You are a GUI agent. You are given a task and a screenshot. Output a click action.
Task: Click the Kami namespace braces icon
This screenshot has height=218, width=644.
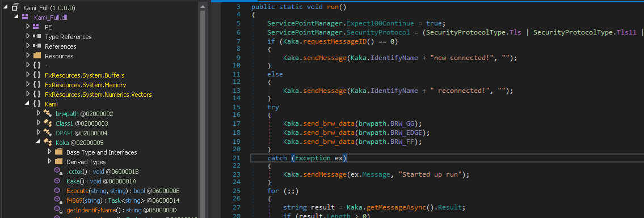pyautogui.click(x=37, y=104)
